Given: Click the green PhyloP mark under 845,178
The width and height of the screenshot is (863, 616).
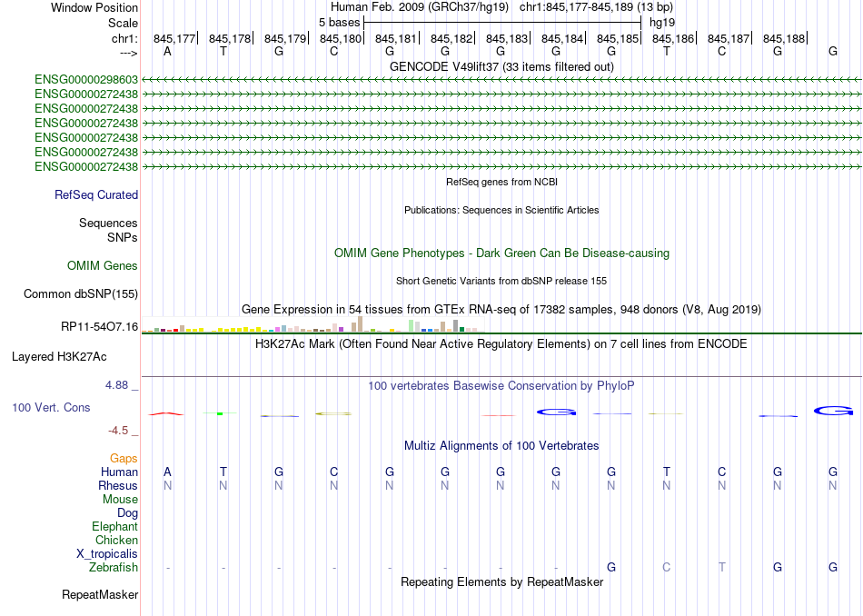Looking at the screenshot, I should coord(220,413).
